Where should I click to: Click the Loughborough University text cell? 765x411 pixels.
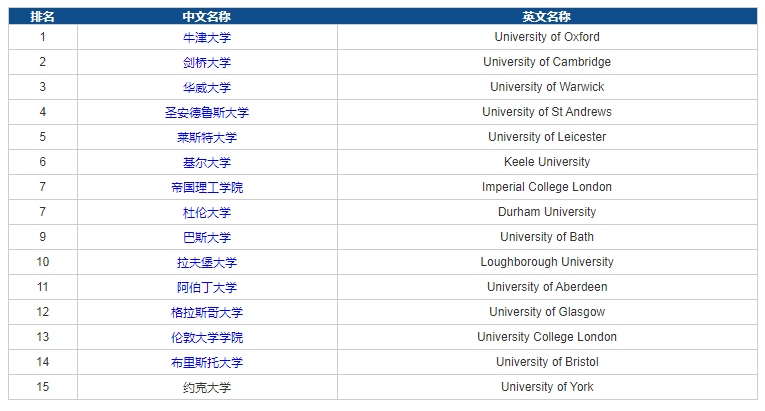(547, 262)
